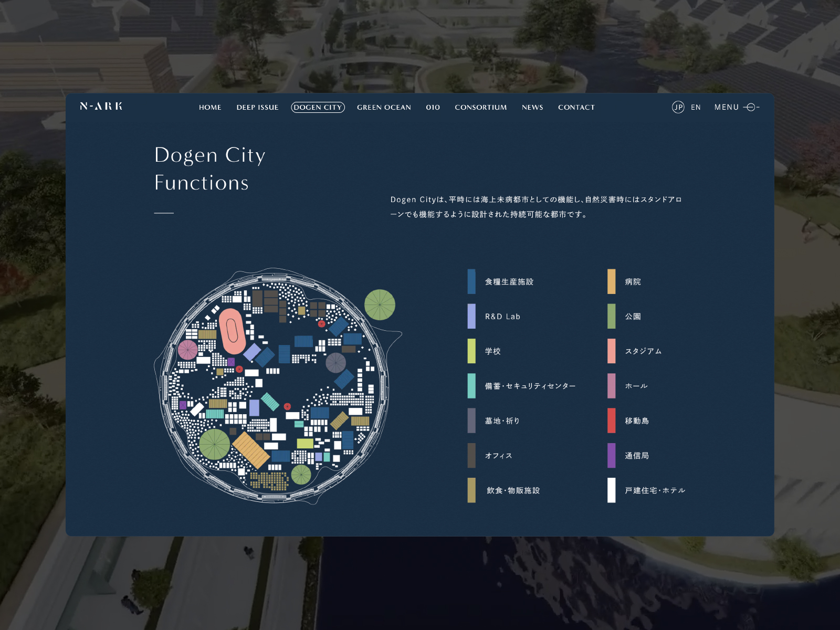Image resolution: width=840 pixels, height=630 pixels.
Task: Open CONSORTIUM nav link
Action: (x=480, y=107)
